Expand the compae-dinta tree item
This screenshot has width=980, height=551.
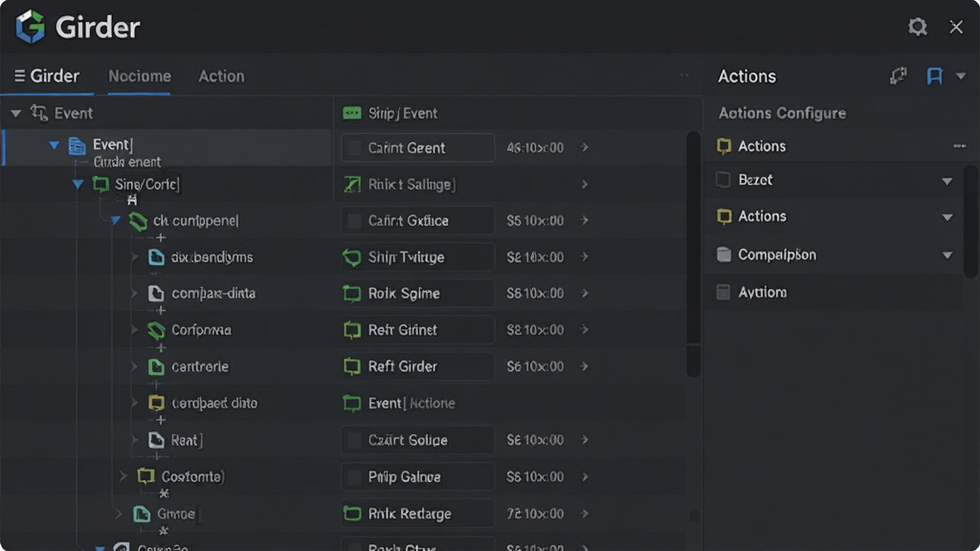[x=134, y=293]
